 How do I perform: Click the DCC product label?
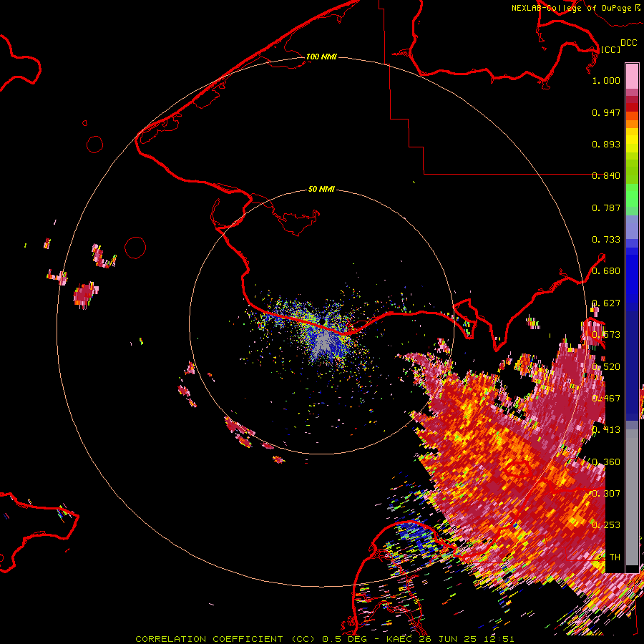point(628,42)
